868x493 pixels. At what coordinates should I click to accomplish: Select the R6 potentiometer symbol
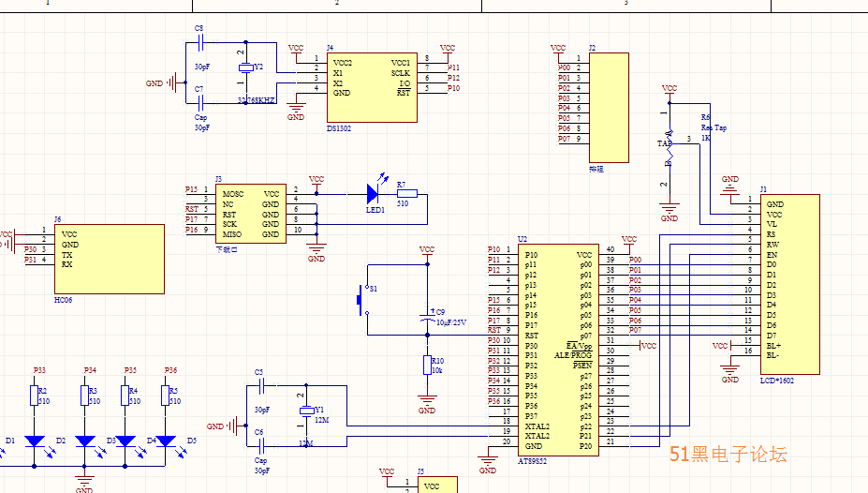pos(669,142)
